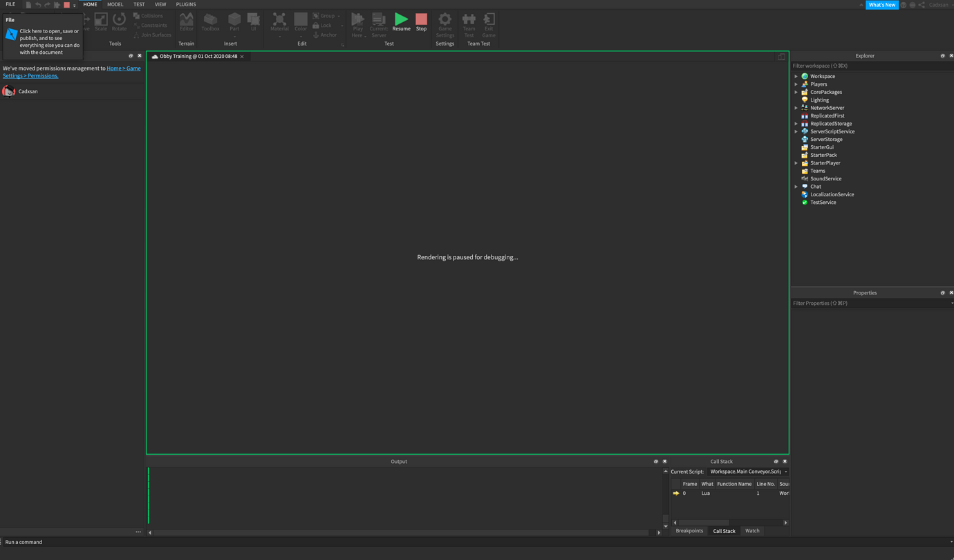The width and height of the screenshot is (954, 560).
Task: Switch to the MODEL ribbon tab
Action: point(115,4)
